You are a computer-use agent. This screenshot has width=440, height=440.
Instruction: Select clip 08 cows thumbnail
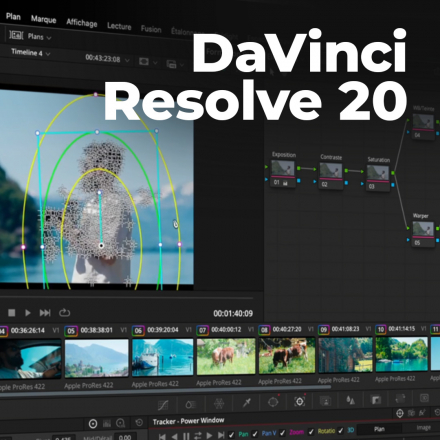[x=287, y=355]
